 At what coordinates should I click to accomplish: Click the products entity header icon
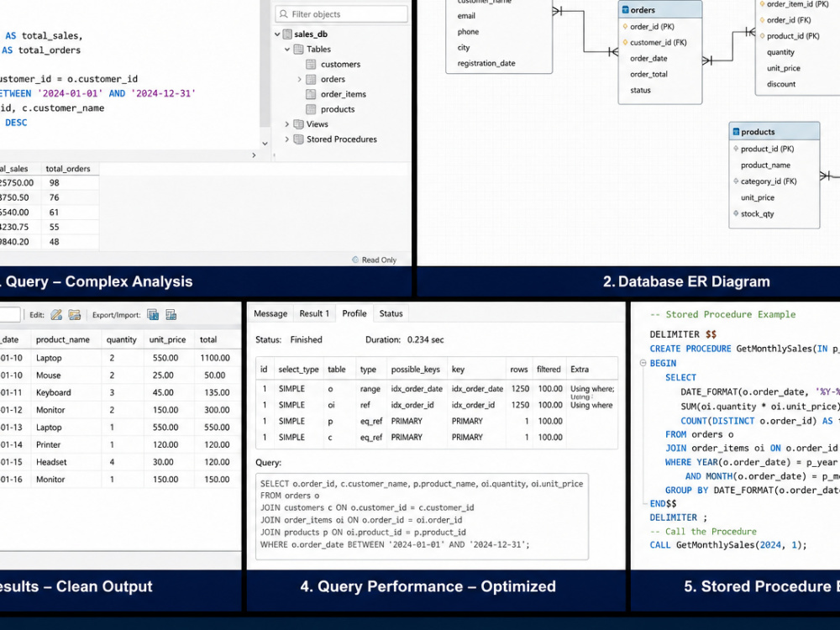pyautogui.click(x=736, y=132)
